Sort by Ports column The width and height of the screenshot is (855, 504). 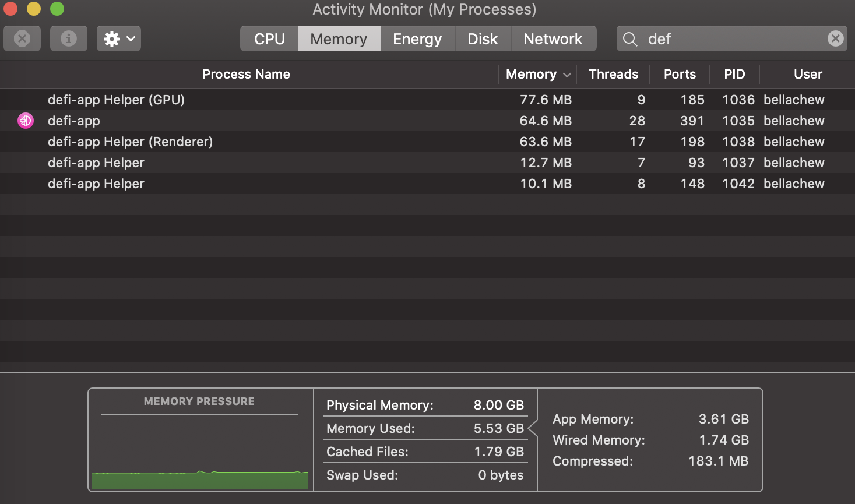tap(680, 74)
